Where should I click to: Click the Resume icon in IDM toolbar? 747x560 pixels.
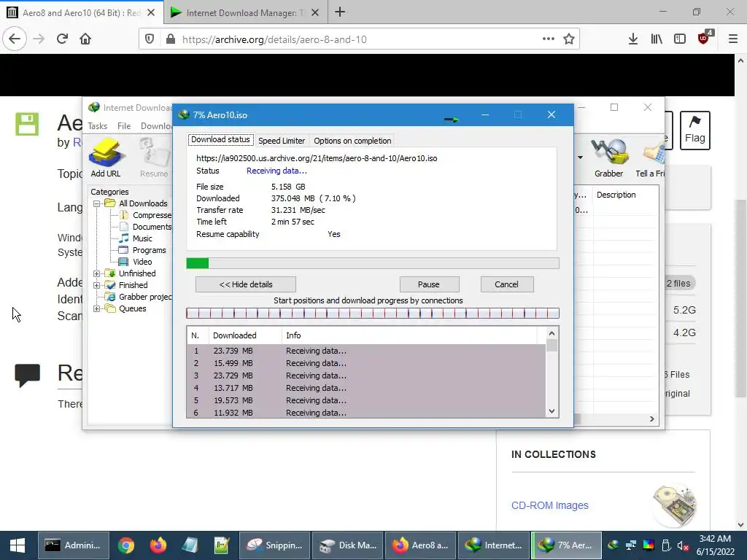point(154,157)
